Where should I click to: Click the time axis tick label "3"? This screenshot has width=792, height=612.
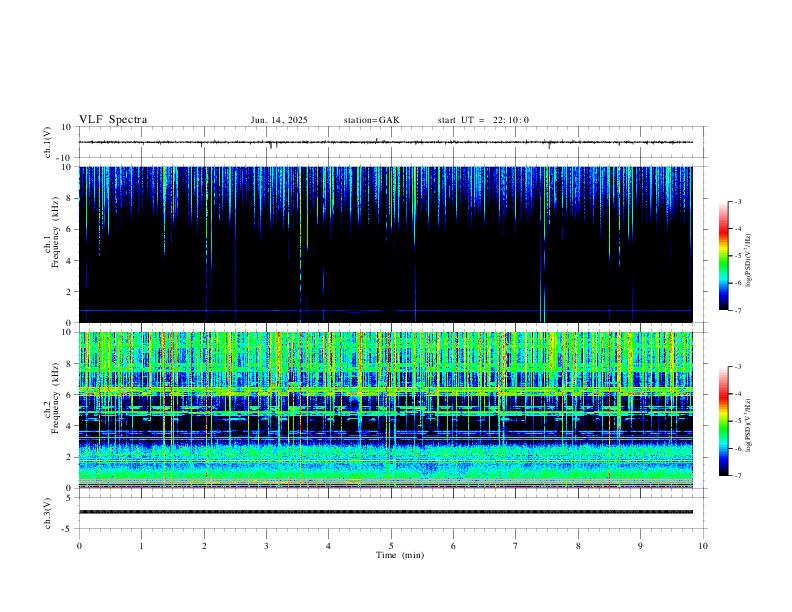266,546
